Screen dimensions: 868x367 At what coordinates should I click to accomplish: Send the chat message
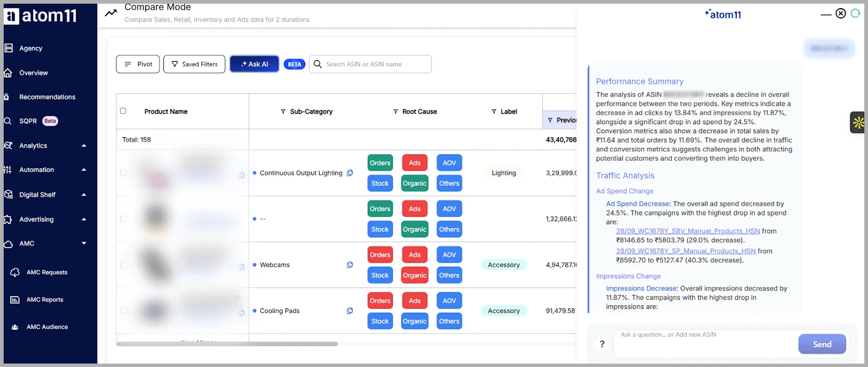(822, 344)
